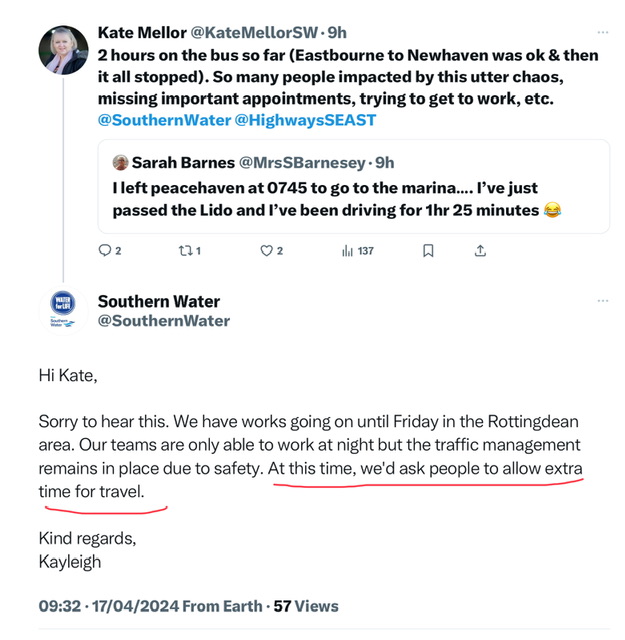Click the retweet icon under Kate's tweet
The image size is (625, 640).
tap(186, 250)
